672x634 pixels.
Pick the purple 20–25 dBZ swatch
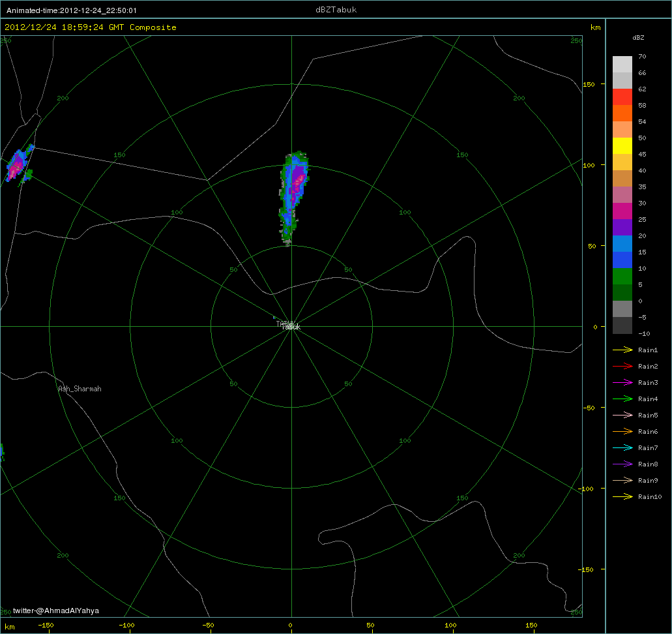click(x=622, y=228)
